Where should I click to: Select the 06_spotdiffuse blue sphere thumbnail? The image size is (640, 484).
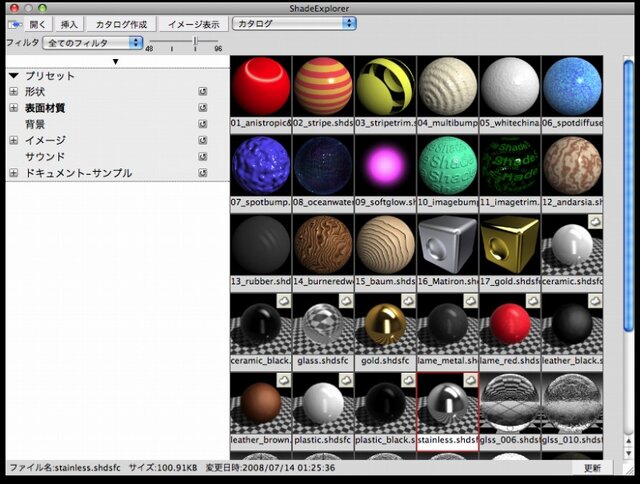[572, 87]
